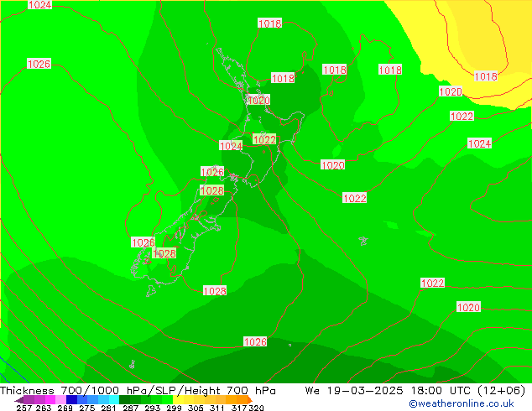Image resolution: width=532 pixels, height=411 pixels.
Task: Click the legend value 293
Action: [x=153, y=408]
